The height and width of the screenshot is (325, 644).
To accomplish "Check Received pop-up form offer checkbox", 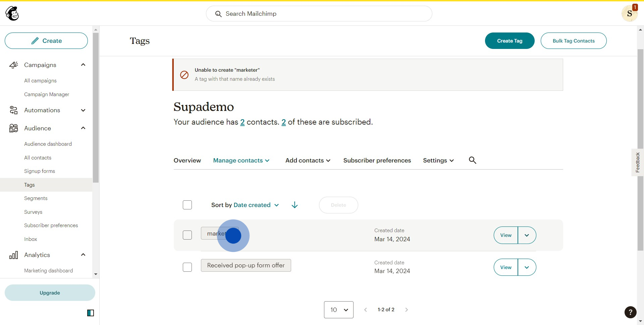I will pyautogui.click(x=187, y=267).
